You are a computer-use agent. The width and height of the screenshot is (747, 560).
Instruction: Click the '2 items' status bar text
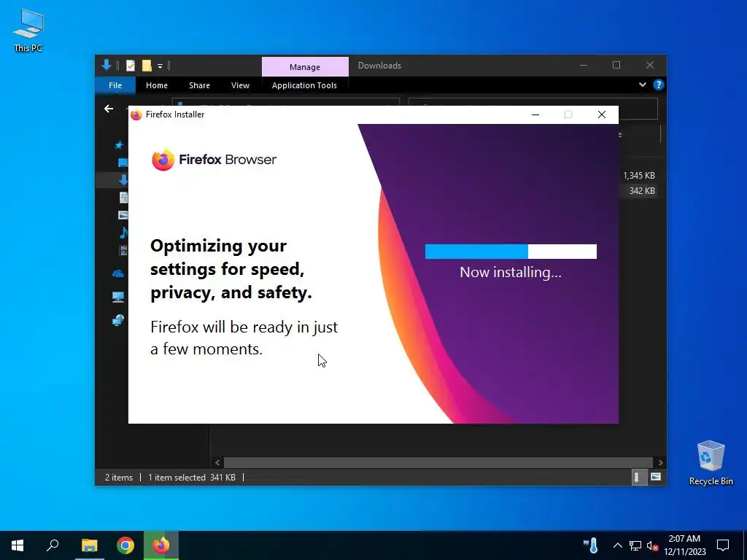click(119, 478)
